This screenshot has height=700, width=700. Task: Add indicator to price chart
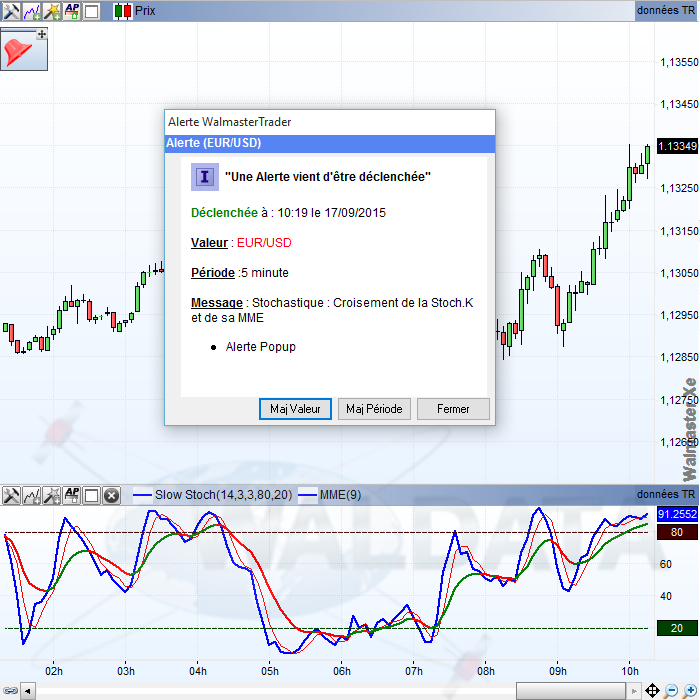tap(32, 11)
